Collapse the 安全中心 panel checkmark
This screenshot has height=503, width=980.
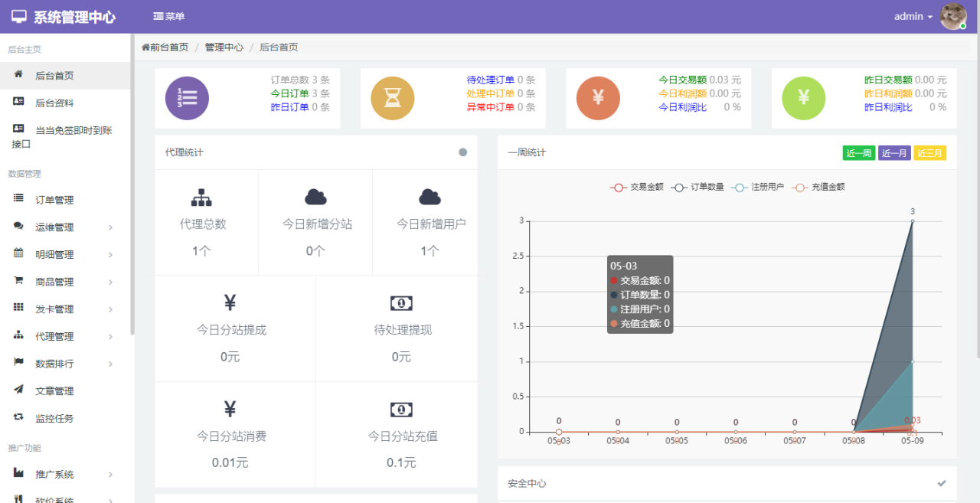tap(942, 483)
